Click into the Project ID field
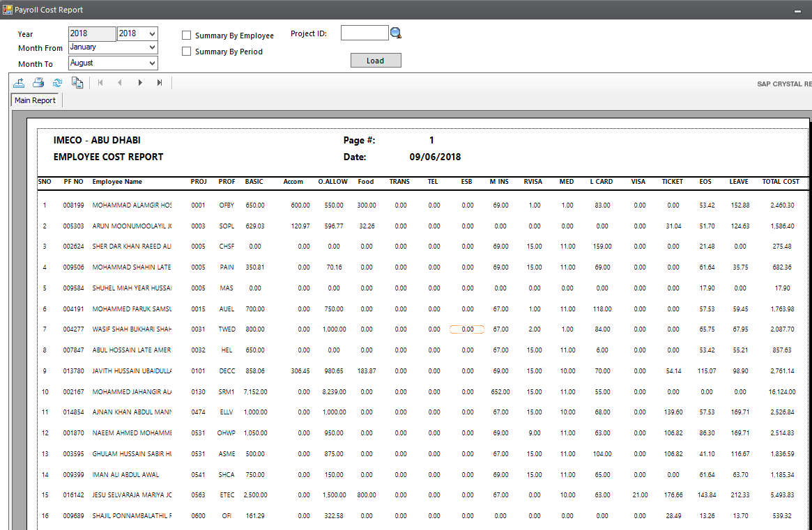Image resolution: width=812 pixels, height=530 pixels. 365,33
